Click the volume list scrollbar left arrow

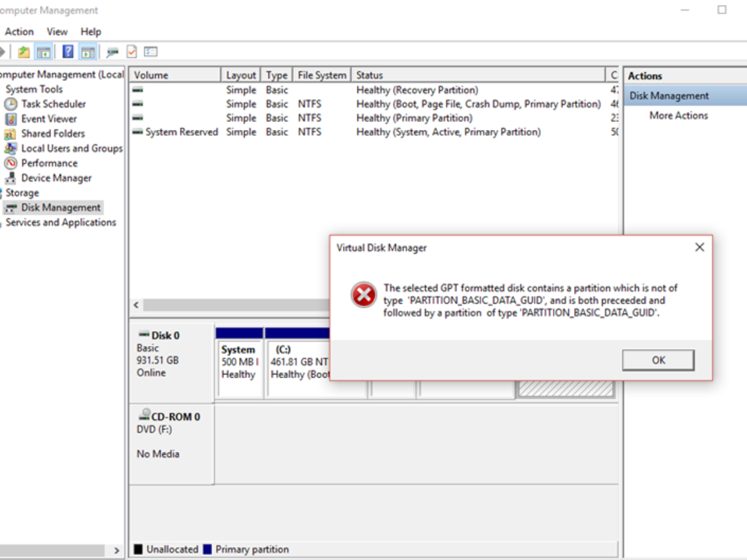(x=137, y=306)
